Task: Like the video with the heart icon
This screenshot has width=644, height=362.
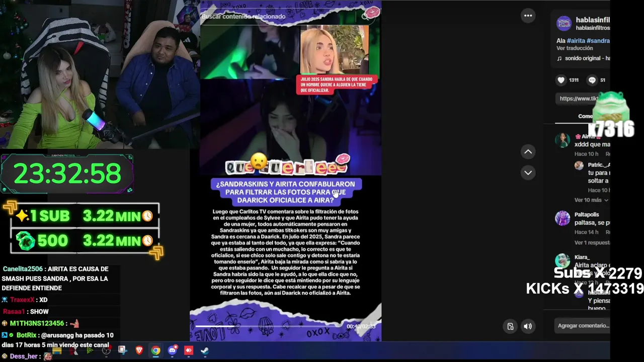Action: [561, 80]
